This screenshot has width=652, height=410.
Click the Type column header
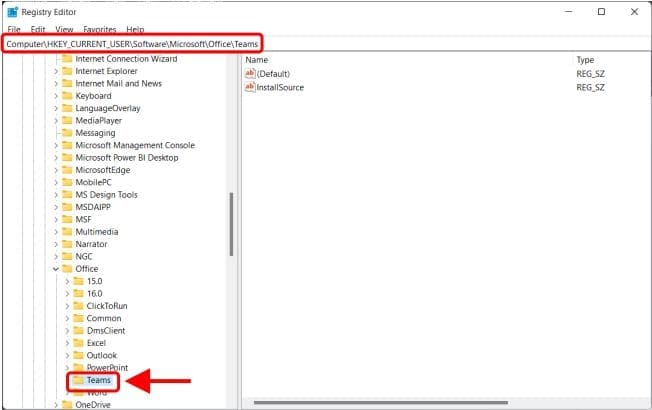coord(585,60)
